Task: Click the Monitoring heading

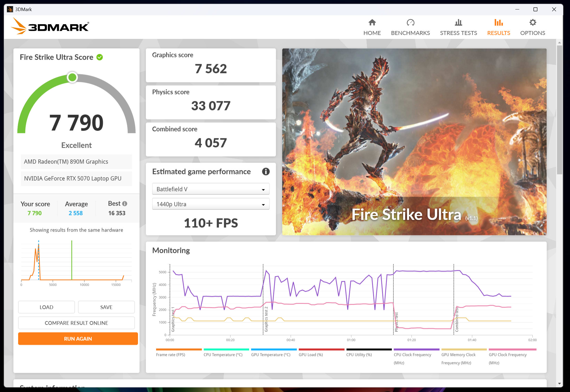Action: click(x=171, y=251)
